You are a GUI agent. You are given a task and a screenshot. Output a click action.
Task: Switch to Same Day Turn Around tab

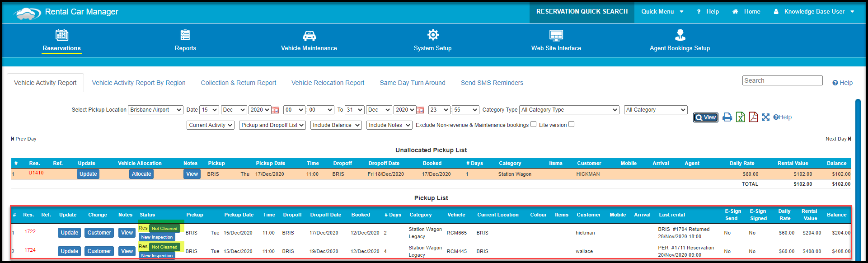(413, 83)
